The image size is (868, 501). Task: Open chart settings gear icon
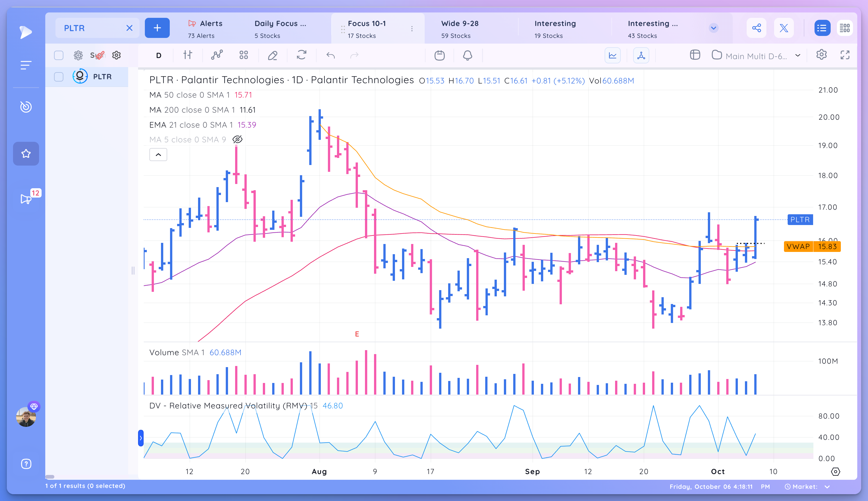click(x=822, y=55)
